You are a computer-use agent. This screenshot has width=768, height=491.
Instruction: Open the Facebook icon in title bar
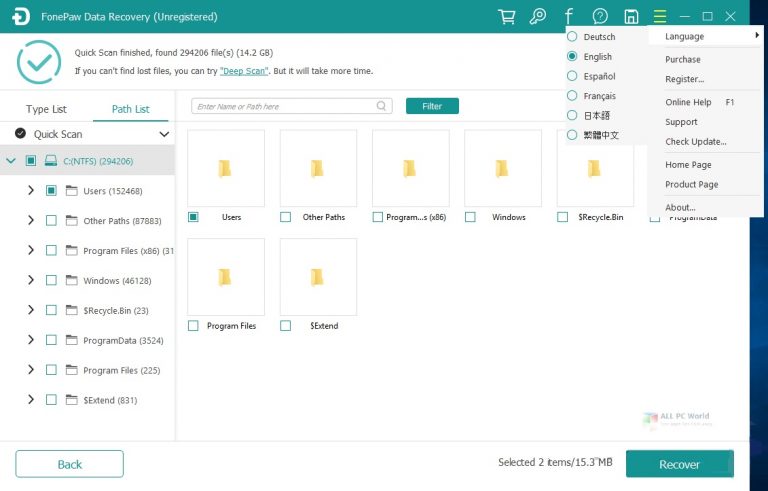pos(568,17)
